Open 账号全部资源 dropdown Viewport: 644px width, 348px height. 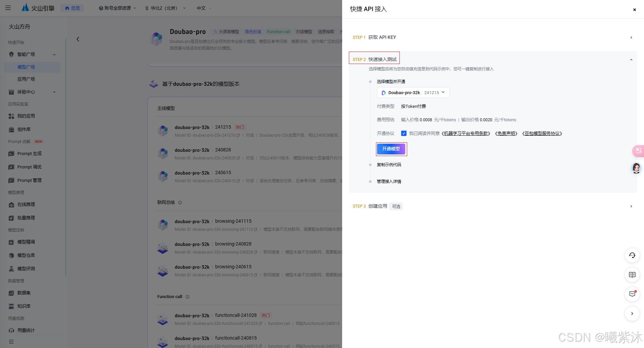coord(117,8)
